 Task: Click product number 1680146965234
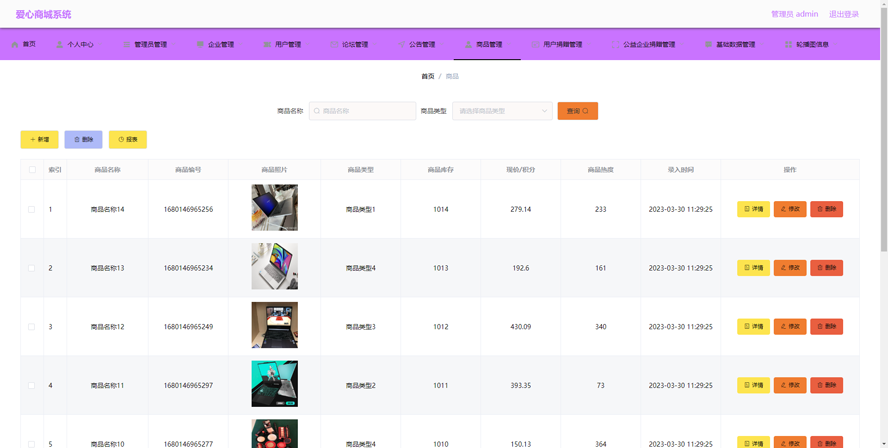point(189,268)
